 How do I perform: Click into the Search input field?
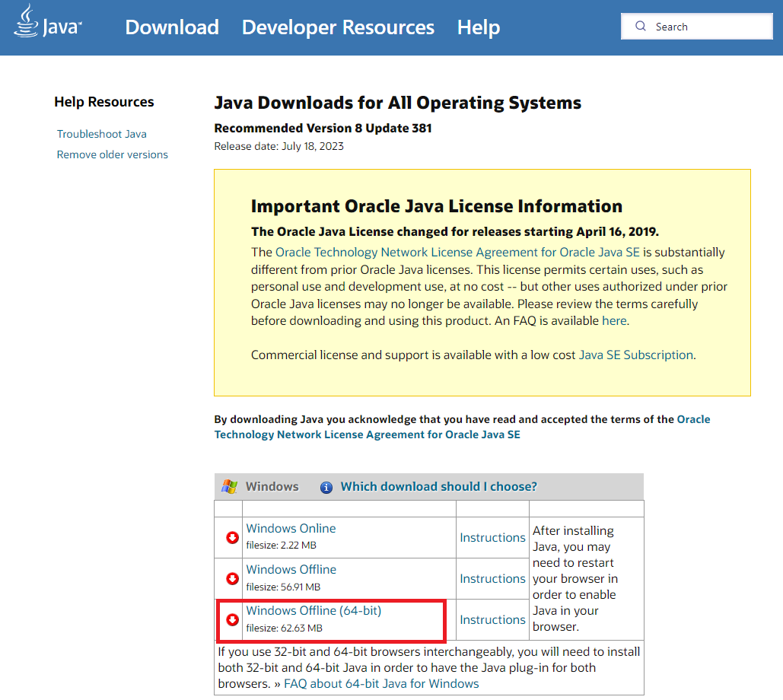[x=708, y=27]
